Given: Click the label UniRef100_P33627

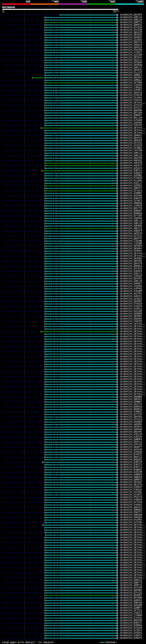Looking at the screenshot, I should [131, 52].
